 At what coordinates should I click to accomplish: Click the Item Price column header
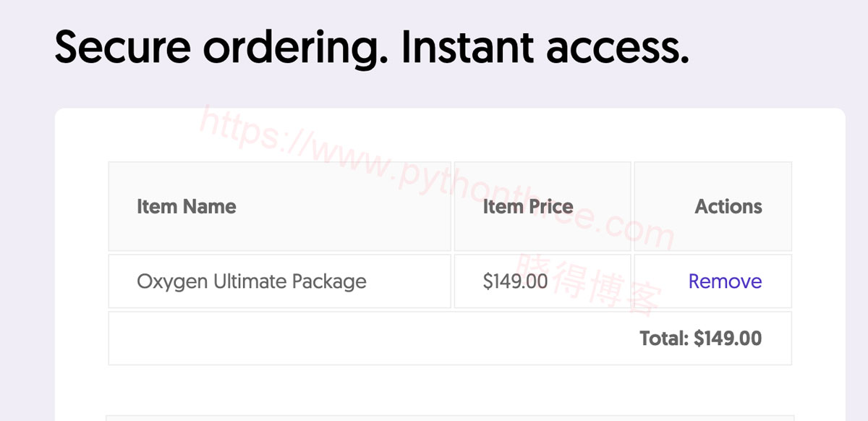(x=528, y=207)
